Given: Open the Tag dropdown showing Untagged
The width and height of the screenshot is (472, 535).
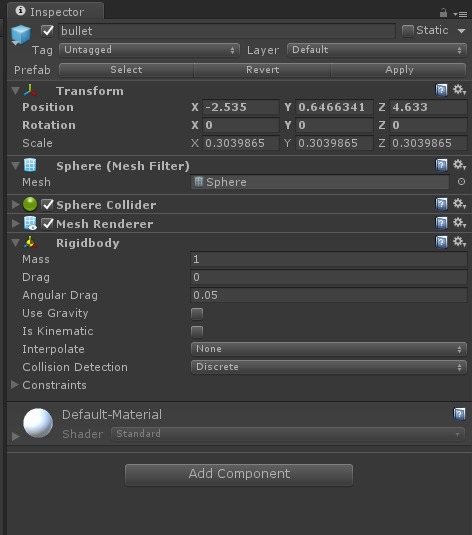Looking at the screenshot, I should pyautogui.click(x=149, y=50).
